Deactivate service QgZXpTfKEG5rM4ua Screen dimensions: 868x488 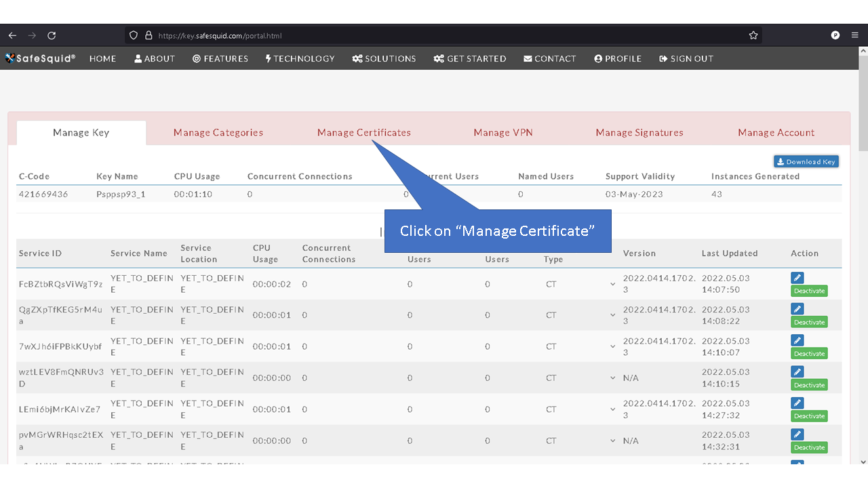click(808, 322)
